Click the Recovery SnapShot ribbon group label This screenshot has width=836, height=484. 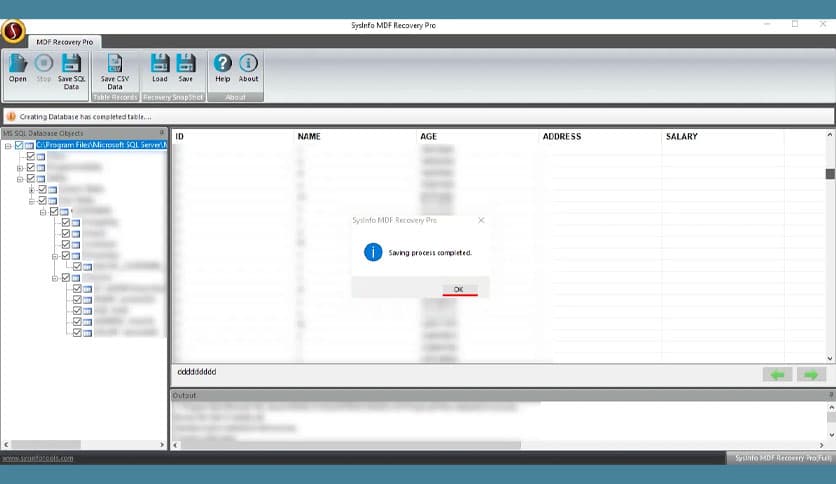click(173, 97)
